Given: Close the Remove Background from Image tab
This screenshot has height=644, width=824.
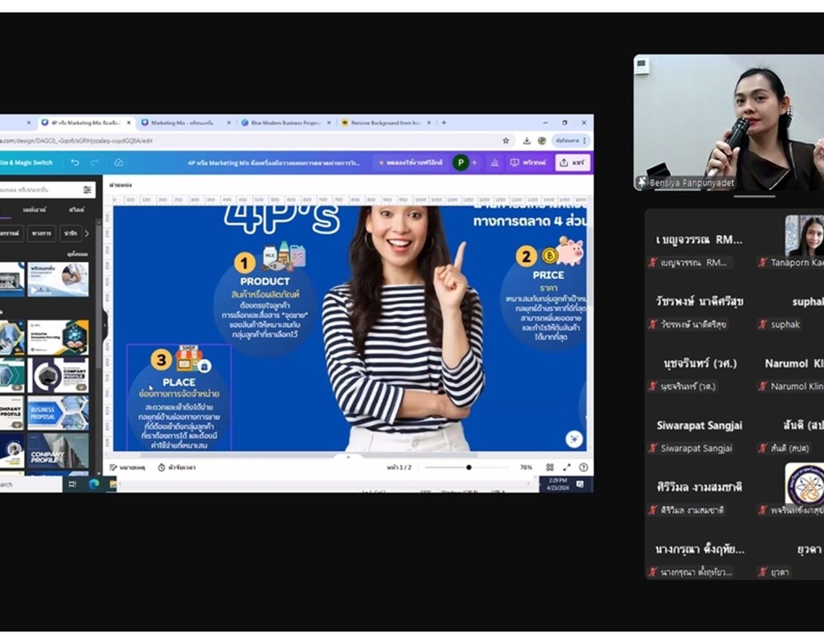Looking at the screenshot, I should pyautogui.click(x=429, y=122).
